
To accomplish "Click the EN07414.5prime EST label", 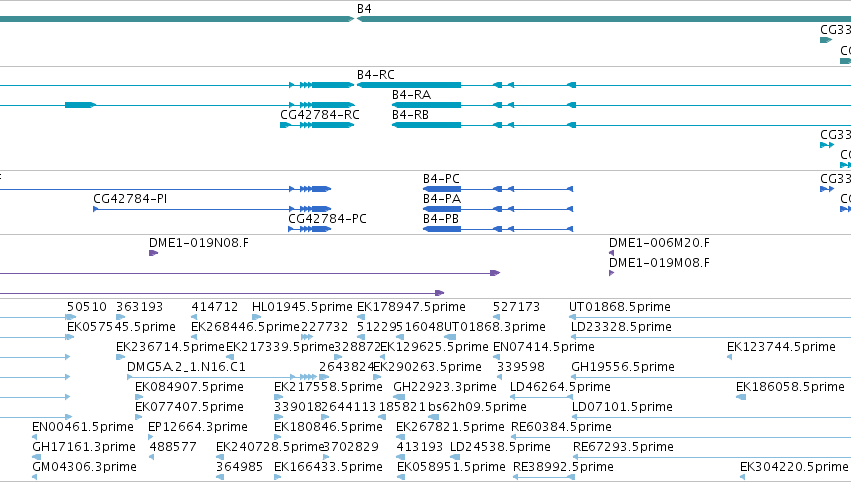I will point(544,347).
